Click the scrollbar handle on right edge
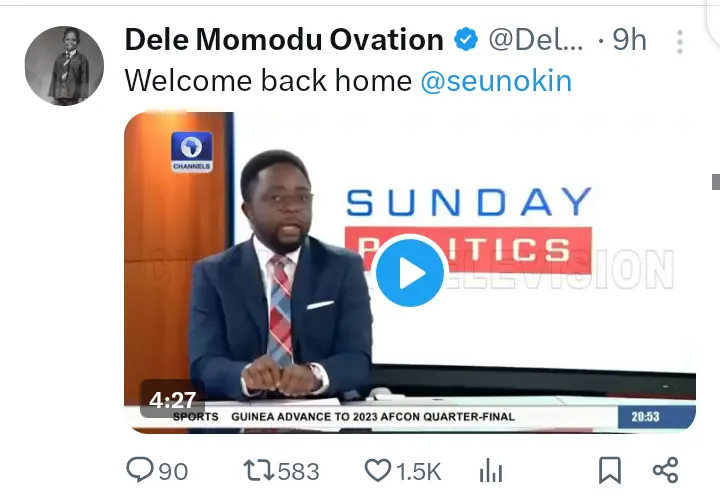 point(716,181)
